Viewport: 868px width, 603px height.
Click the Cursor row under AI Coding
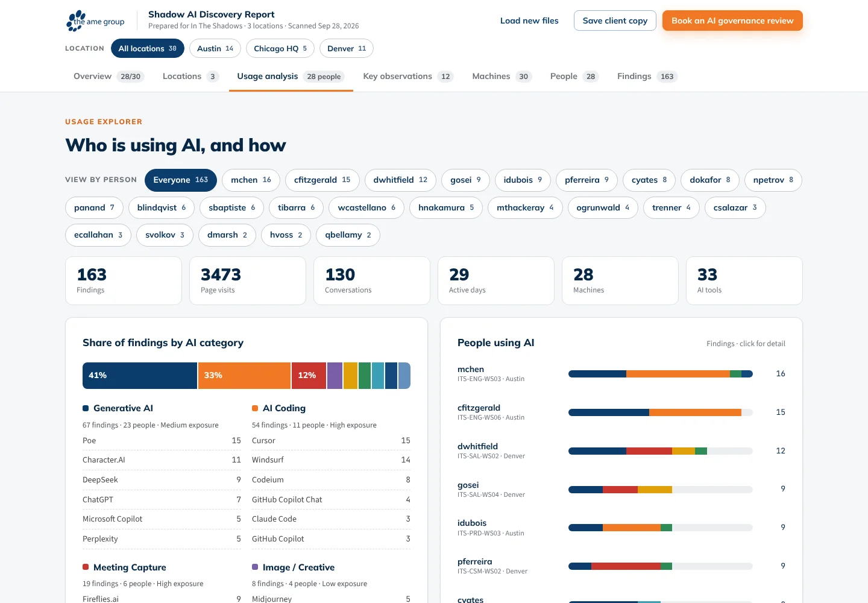tap(331, 441)
